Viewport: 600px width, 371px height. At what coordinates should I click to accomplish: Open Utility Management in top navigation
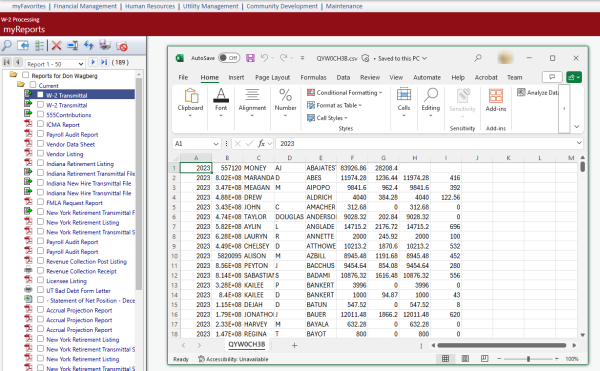[x=210, y=6]
